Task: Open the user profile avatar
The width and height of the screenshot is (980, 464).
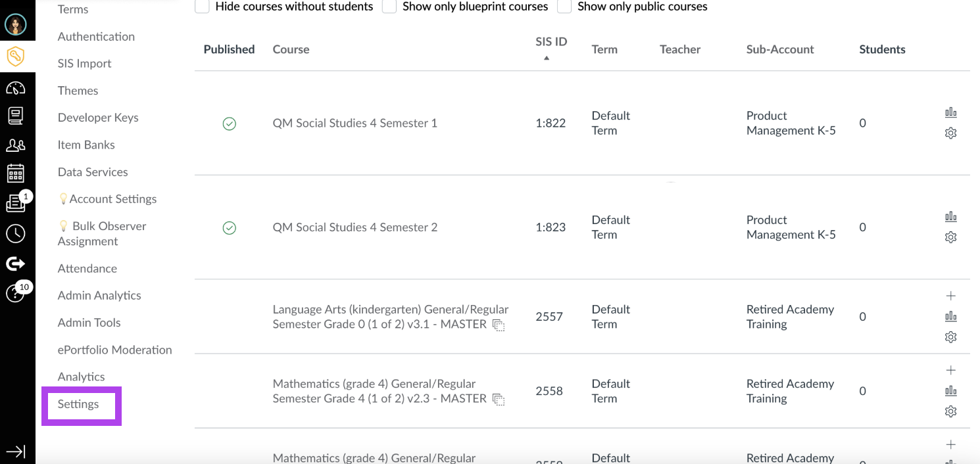Action: coord(16,25)
